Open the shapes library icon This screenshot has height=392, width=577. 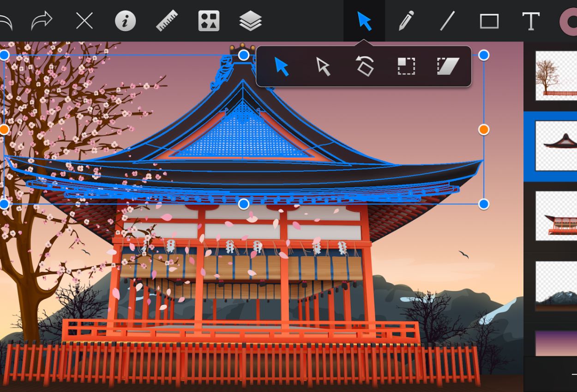coord(209,21)
